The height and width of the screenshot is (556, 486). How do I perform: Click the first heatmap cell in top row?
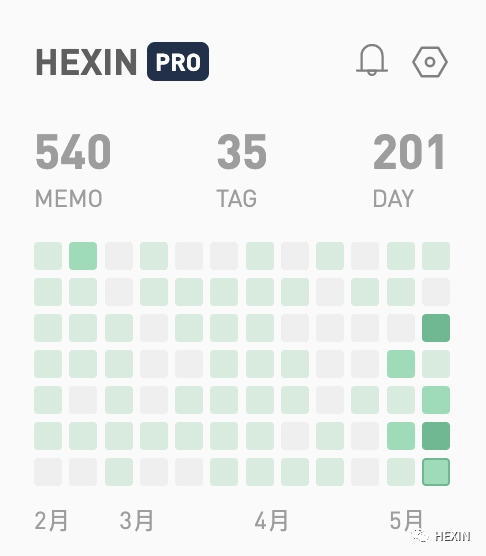(48, 256)
